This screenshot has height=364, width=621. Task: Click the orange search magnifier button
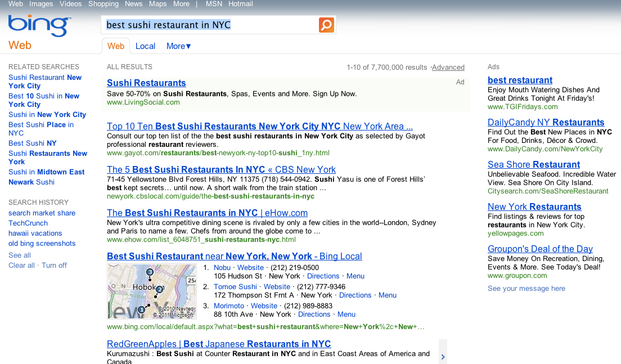point(326,25)
